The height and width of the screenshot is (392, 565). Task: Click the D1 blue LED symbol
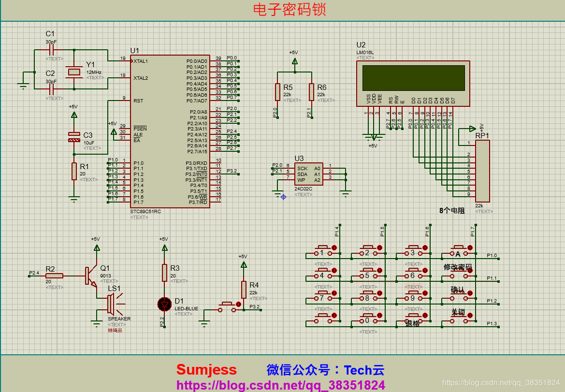[x=165, y=305]
